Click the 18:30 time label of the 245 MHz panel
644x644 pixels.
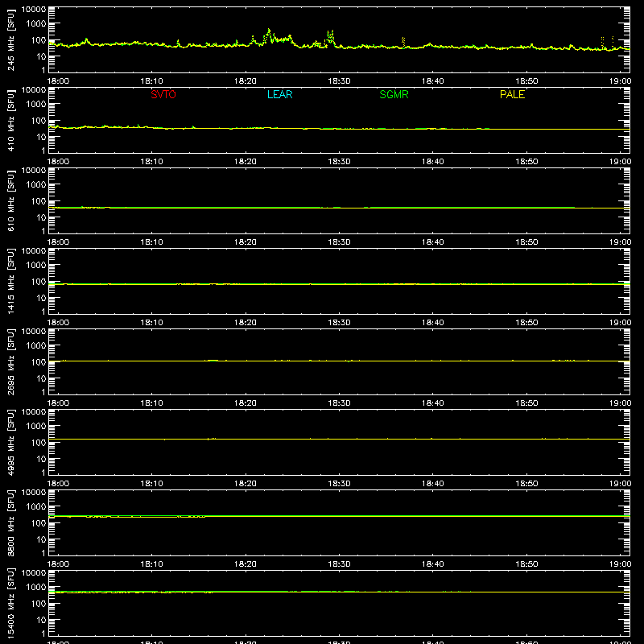tap(339, 81)
